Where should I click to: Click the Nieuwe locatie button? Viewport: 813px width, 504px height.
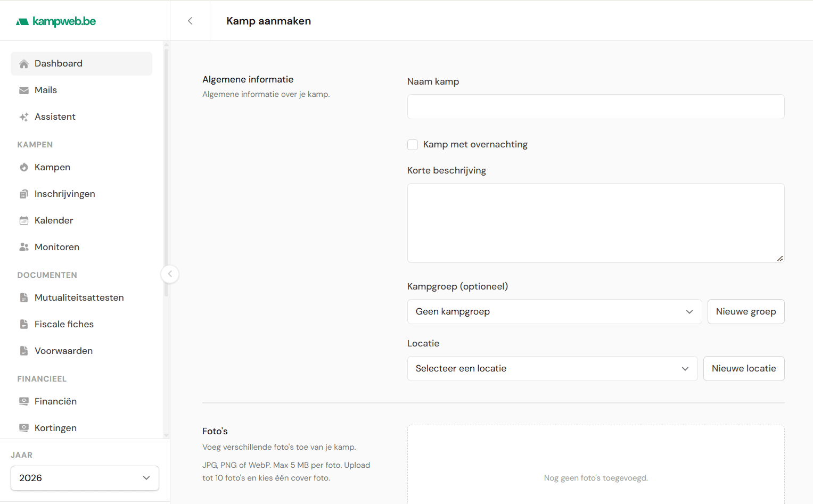coord(744,369)
